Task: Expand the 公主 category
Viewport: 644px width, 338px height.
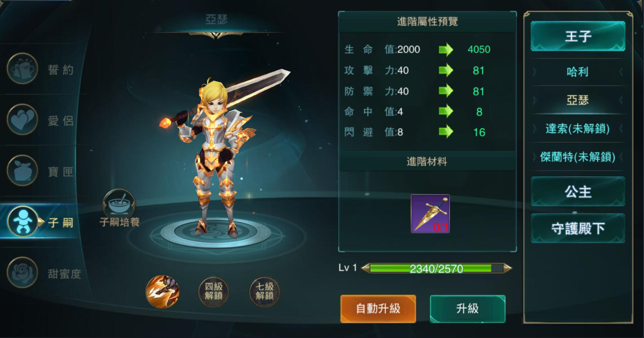Action: tap(578, 191)
